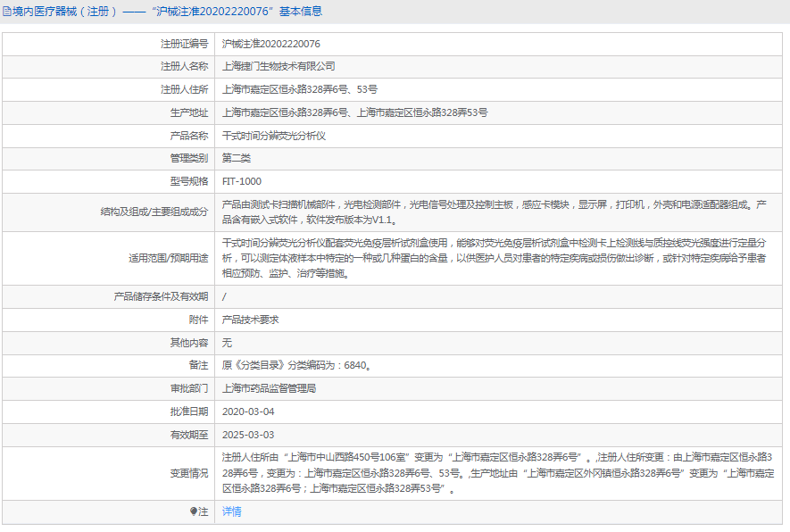Select management category value 第二类
790x532 pixels.
pos(237,158)
